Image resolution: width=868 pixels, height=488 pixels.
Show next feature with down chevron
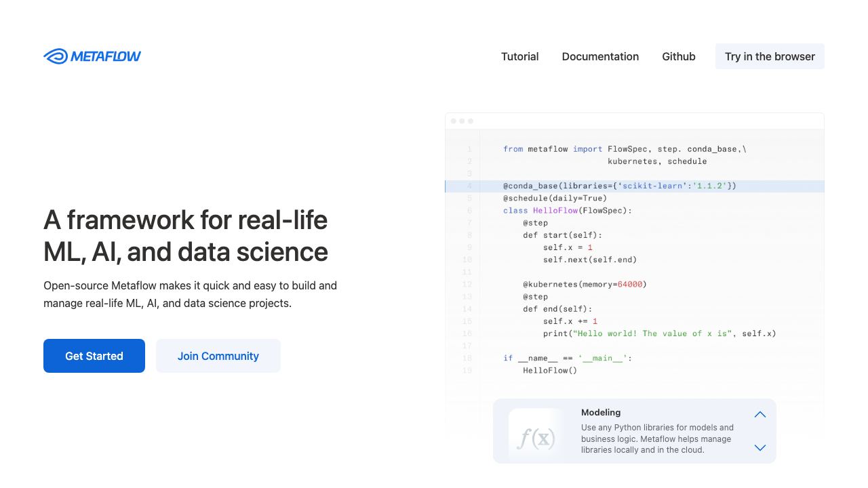(x=760, y=447)
